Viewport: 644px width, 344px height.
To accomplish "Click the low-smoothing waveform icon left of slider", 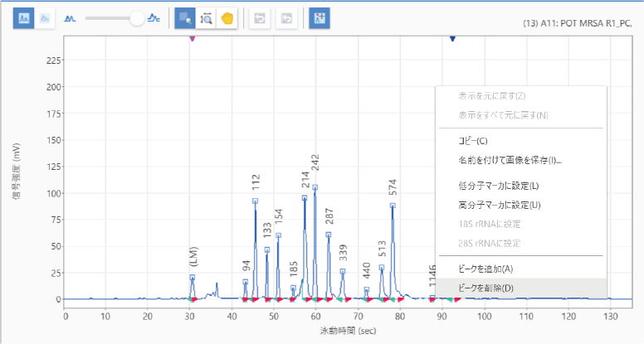I will point(71,18).
